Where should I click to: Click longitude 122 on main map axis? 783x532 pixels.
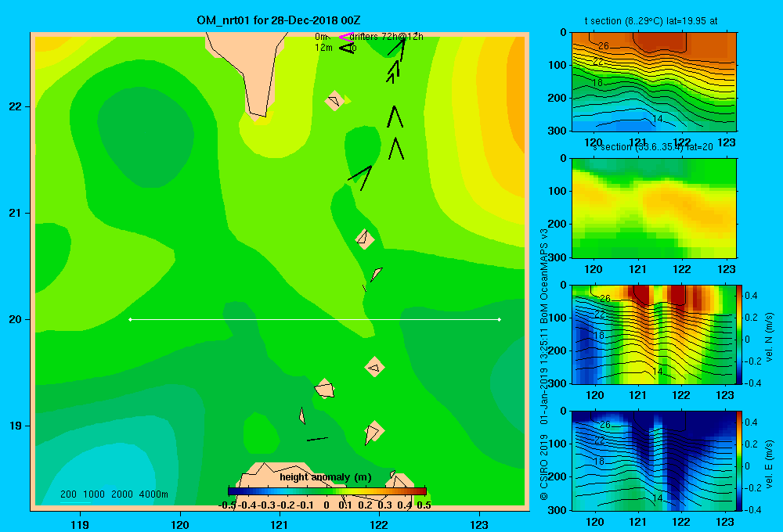point(379,524)
